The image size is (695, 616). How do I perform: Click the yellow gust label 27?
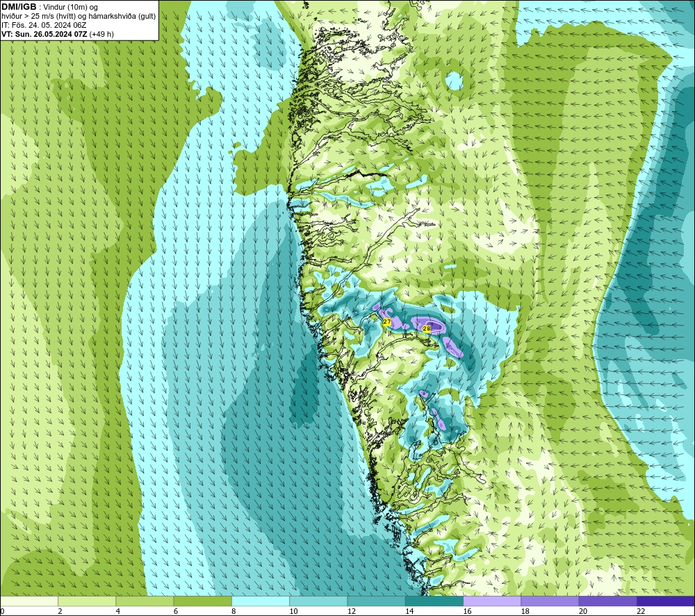[387, 322]
